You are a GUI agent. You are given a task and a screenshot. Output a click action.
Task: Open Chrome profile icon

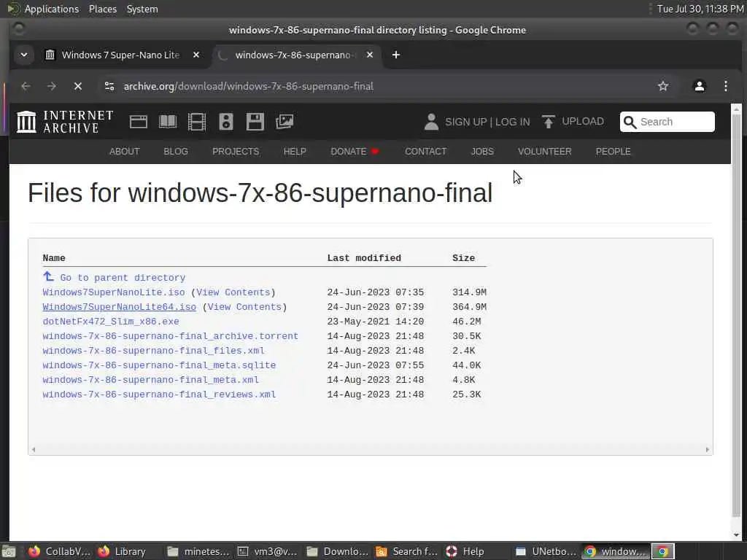coord(699,86)
